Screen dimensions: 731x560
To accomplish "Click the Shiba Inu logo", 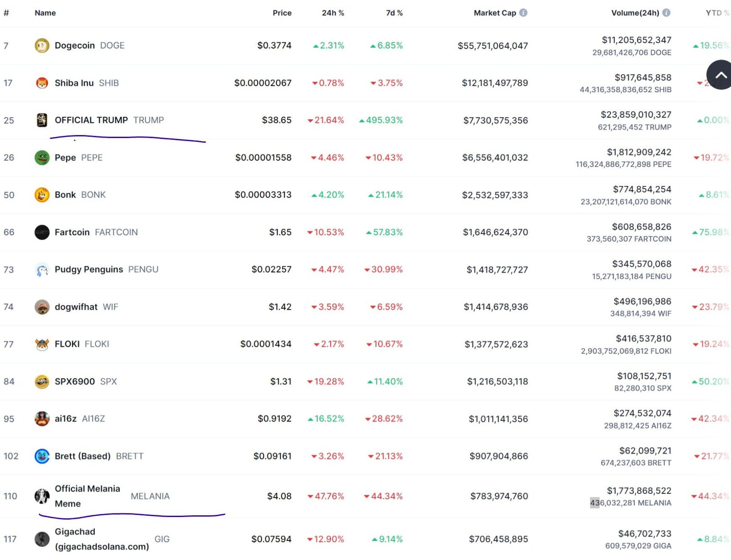I will 42,83.
